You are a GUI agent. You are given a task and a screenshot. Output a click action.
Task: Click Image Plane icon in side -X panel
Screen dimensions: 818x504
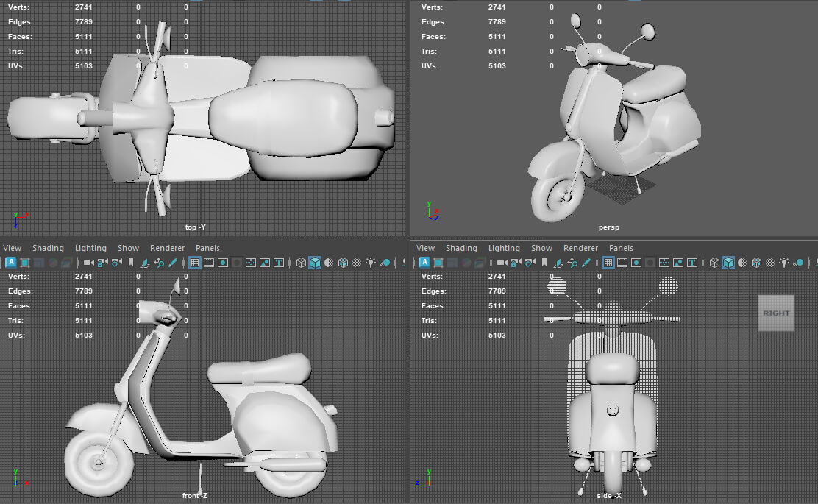tap(558, 263)
